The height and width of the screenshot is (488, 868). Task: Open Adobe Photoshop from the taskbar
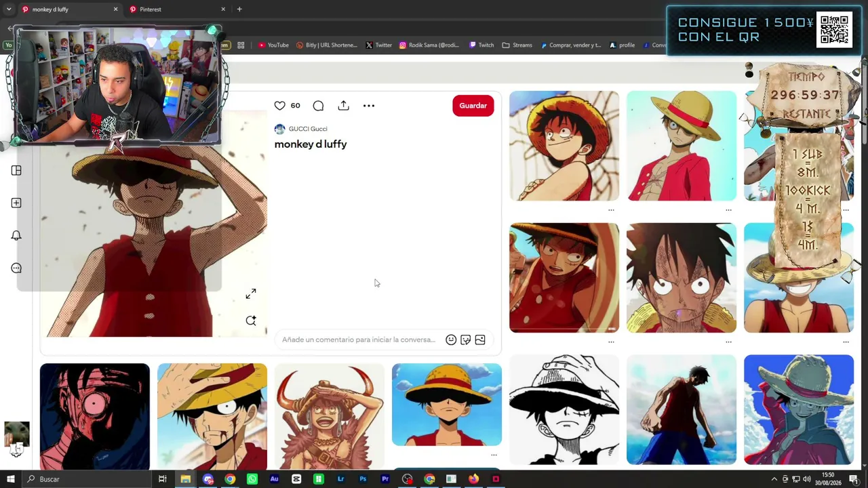pyautogui.click(x=363, y=479)
